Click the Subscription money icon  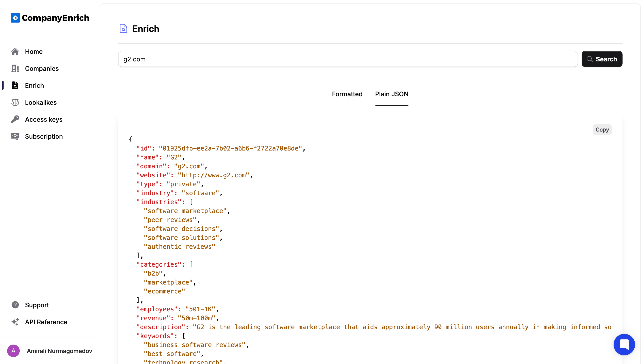[x=15, y=136]
